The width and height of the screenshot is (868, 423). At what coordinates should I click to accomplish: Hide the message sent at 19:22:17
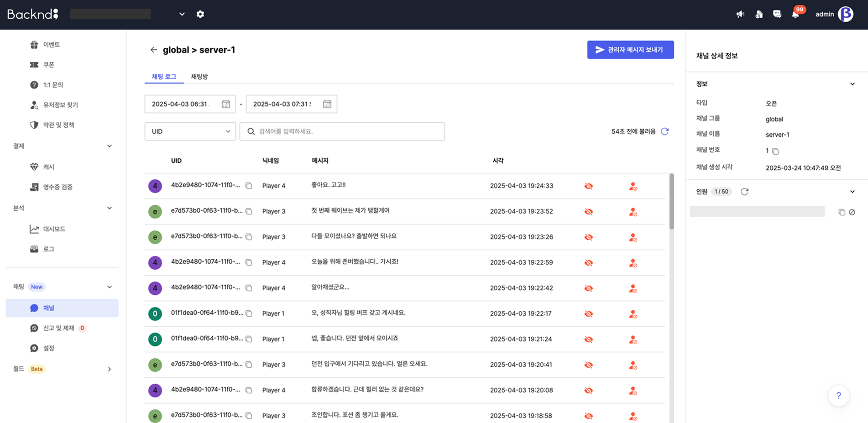point(589,314)
